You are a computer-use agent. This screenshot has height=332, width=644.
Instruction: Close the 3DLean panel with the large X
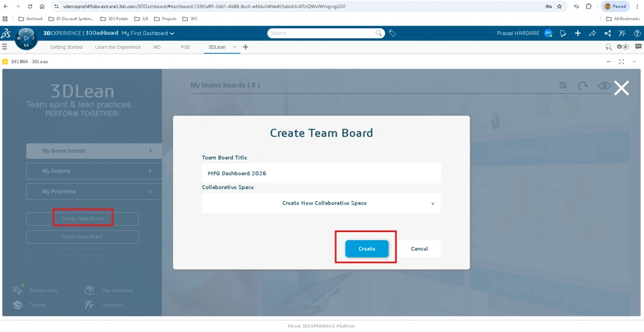coord(621,88)
